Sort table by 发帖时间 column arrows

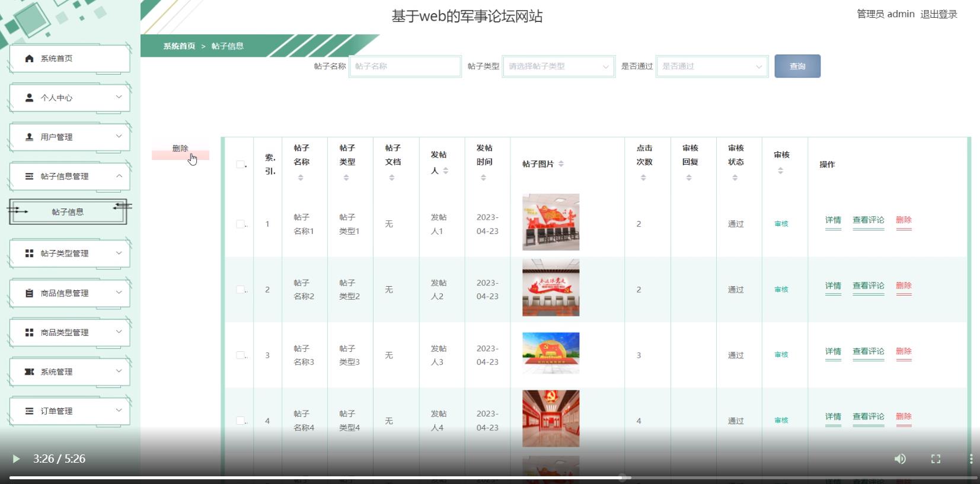coord(483,178)
